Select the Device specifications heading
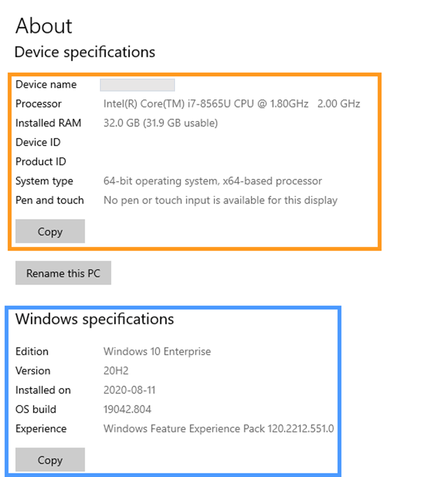The height and width of the screenshot is (477, 448). (85, 52)
